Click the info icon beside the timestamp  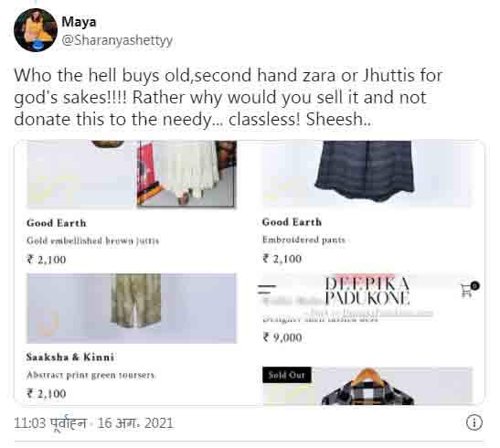[474, 422]
